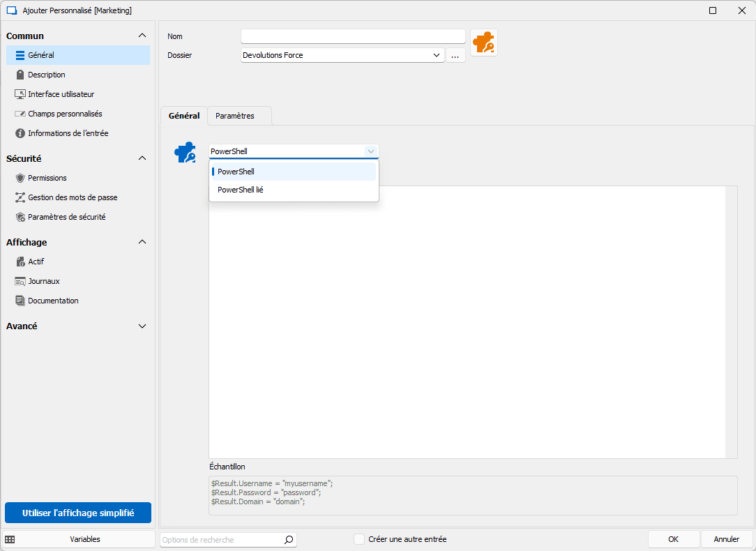Viewport: 756px width, 551px height.
Task: Open Informations de l'entrée
Action: tap(68, 133)
